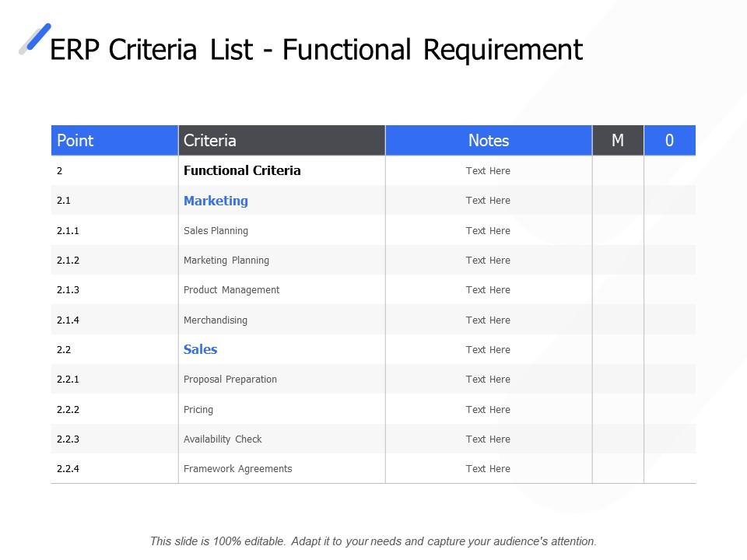Click the slide title ERP Criteria List
Image resolution: width=747 pixels, height=560 pixels.
click(x=316, y=50)
